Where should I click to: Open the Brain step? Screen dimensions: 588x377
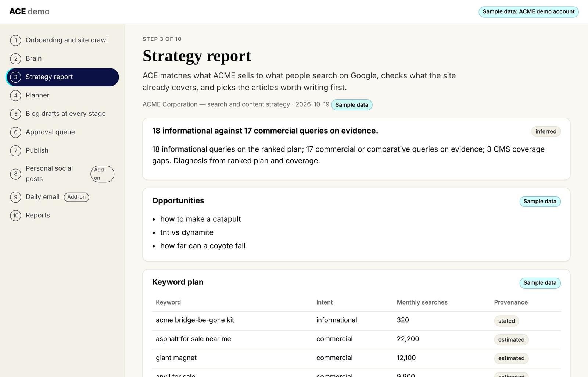tap(62, 58)
